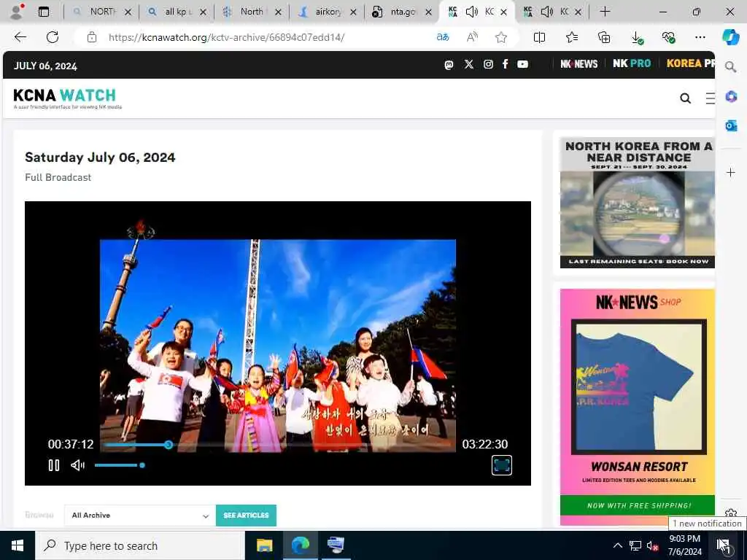This screenshot has height=560, width=747.
Task: Add this page to favorites star
Action: tap(500, 37)
